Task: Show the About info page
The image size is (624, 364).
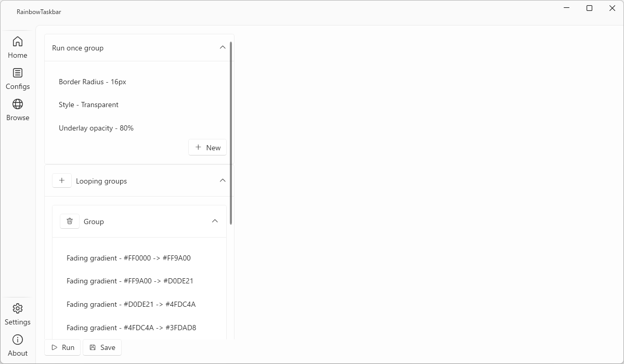Action: point(18,345)
